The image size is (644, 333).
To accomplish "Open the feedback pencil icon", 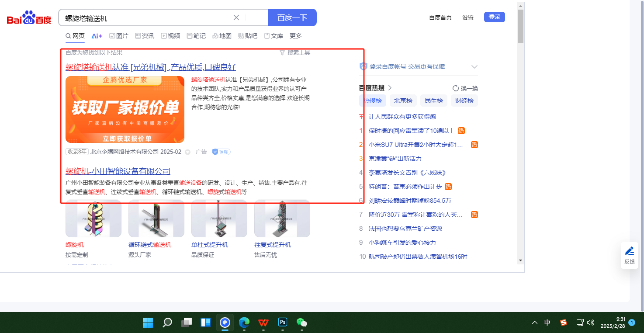I will pos(629,251).
